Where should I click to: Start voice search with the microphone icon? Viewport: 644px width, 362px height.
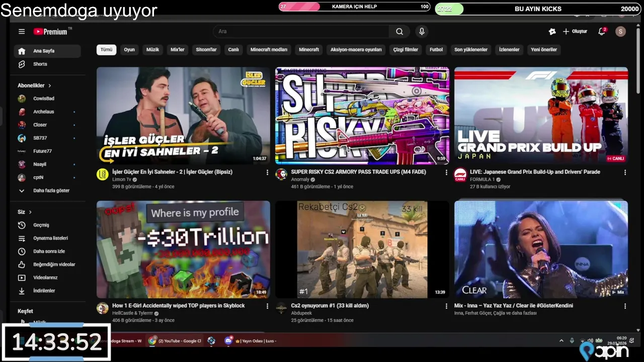(x=422, y=31)
